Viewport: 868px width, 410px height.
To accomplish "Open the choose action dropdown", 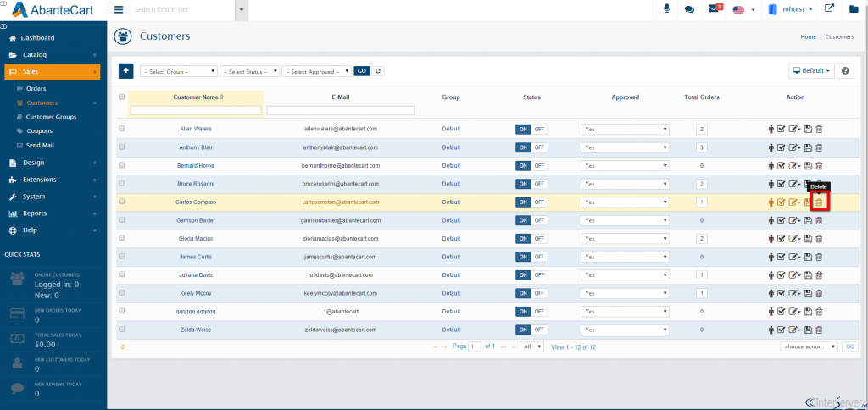I will tap(809, 347).
